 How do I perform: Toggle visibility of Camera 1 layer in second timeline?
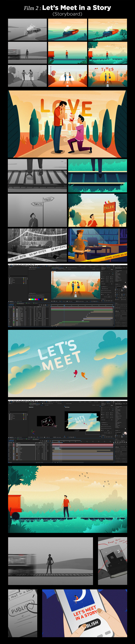pos(9,445)
